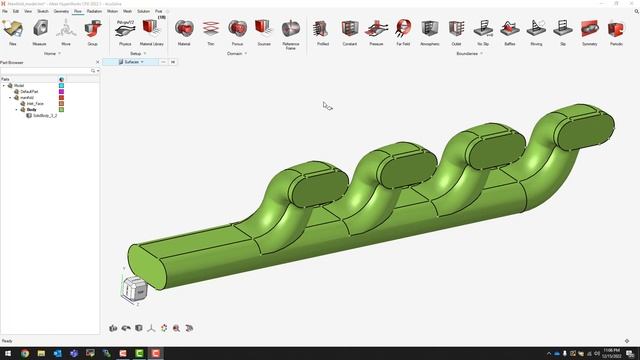The width and height of the screenshot is (640, 360).
Task: Open the File menu
Action: point(5,11)
